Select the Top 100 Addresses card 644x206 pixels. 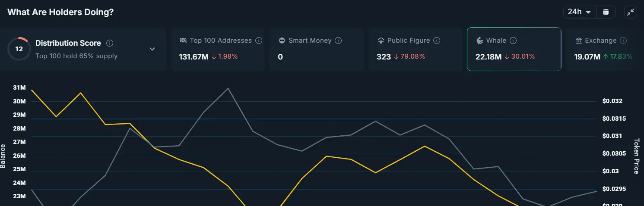(218, 49)
